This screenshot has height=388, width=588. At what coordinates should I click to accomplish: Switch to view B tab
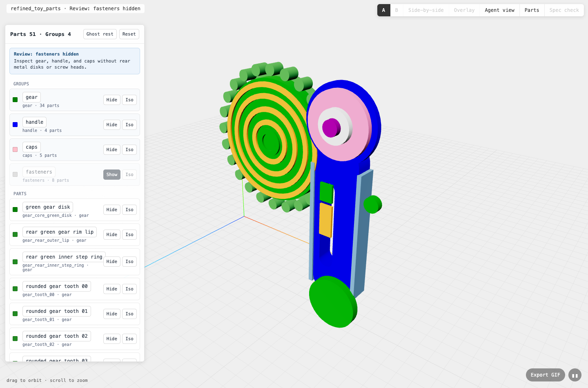[396, 10]
